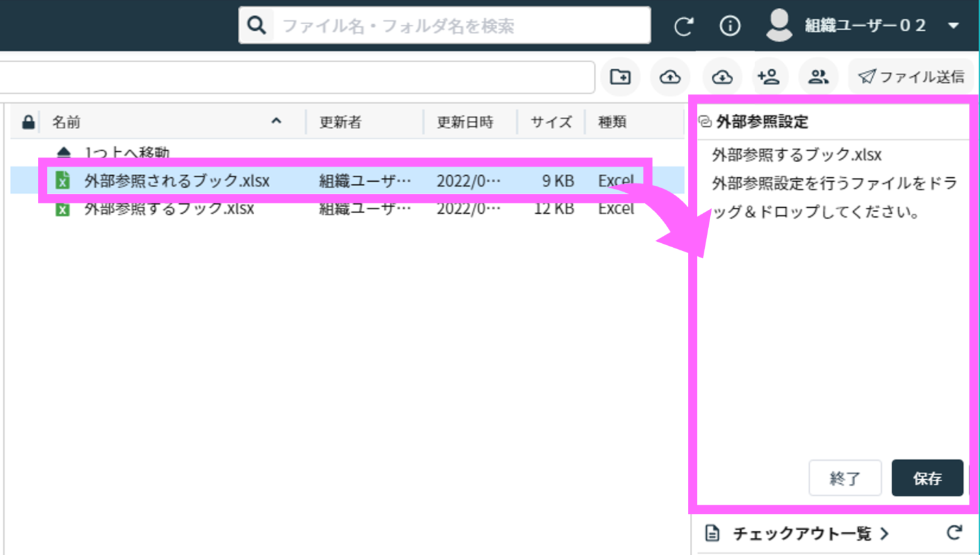Image resolution: width=980 pixels, height=555 pixels.
Task: Click the bottom-right refresh icon
Action: pos(955,533)
